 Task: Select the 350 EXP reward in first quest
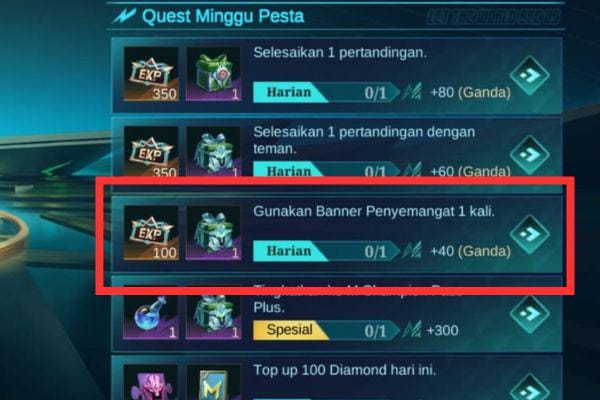151,74
